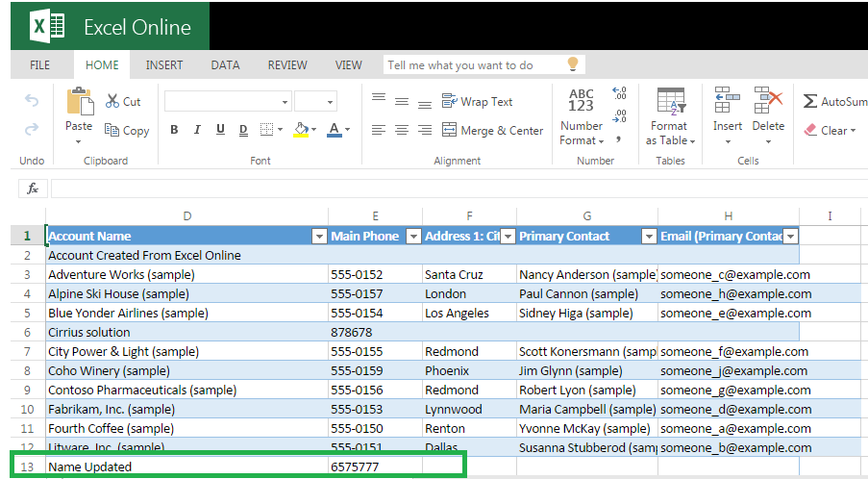
Task: Click the Redo arrow icon
Action: point(32,129)
